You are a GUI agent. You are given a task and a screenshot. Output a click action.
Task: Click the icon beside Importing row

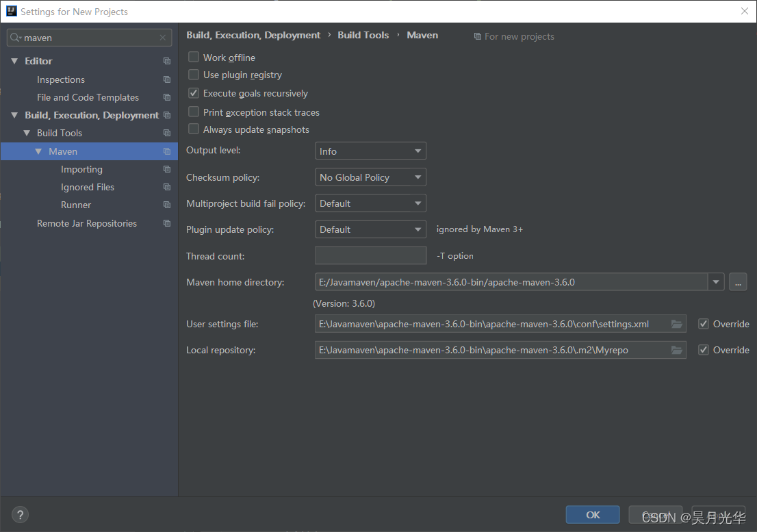coord(167,169)
